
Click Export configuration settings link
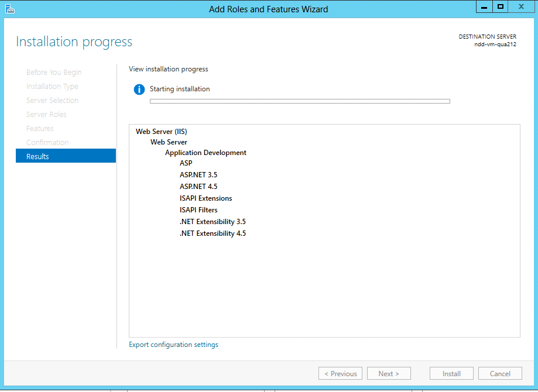173,345
